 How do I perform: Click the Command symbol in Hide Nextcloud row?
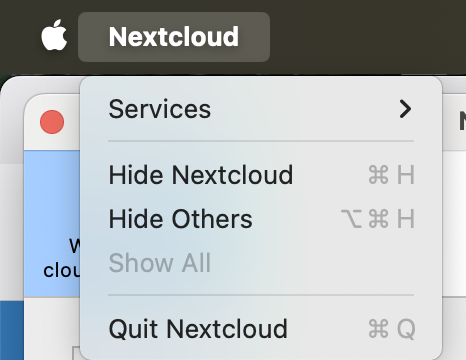pyautogui.click(x=379, y=175)
